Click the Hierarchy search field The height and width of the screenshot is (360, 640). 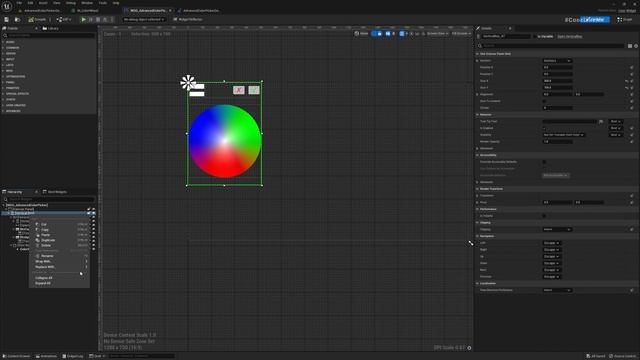coord(49,199)
